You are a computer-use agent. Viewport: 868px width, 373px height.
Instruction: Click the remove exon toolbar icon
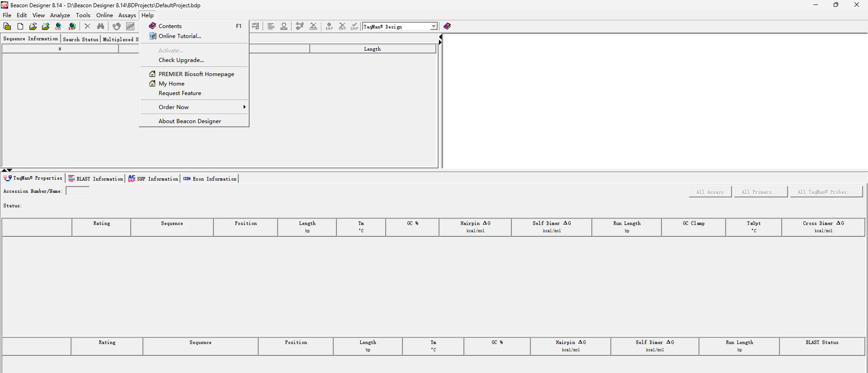[313, 27]
